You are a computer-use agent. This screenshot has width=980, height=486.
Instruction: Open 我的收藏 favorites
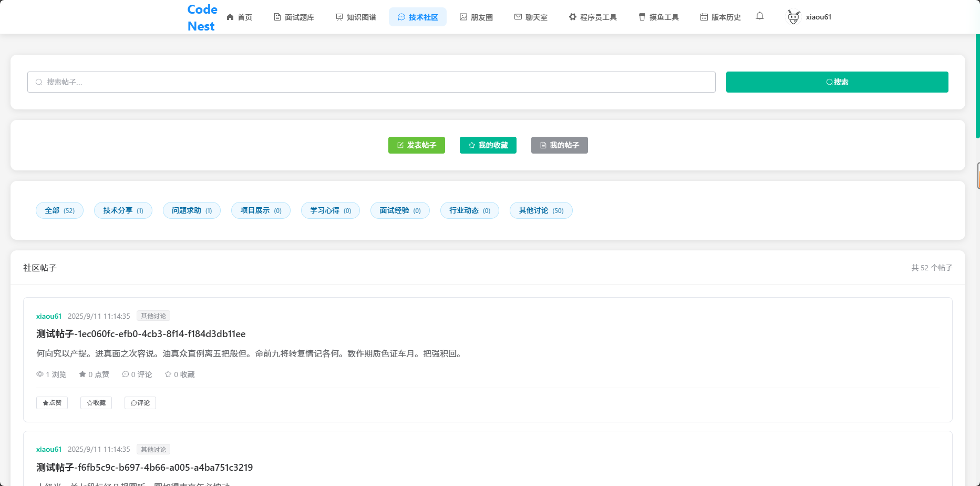click(488, 145)
